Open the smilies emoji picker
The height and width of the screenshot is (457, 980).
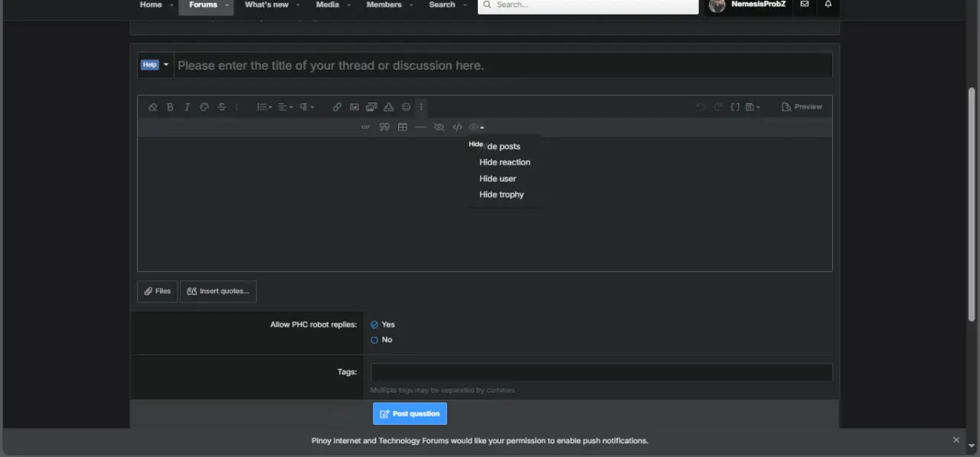point(406,107)
